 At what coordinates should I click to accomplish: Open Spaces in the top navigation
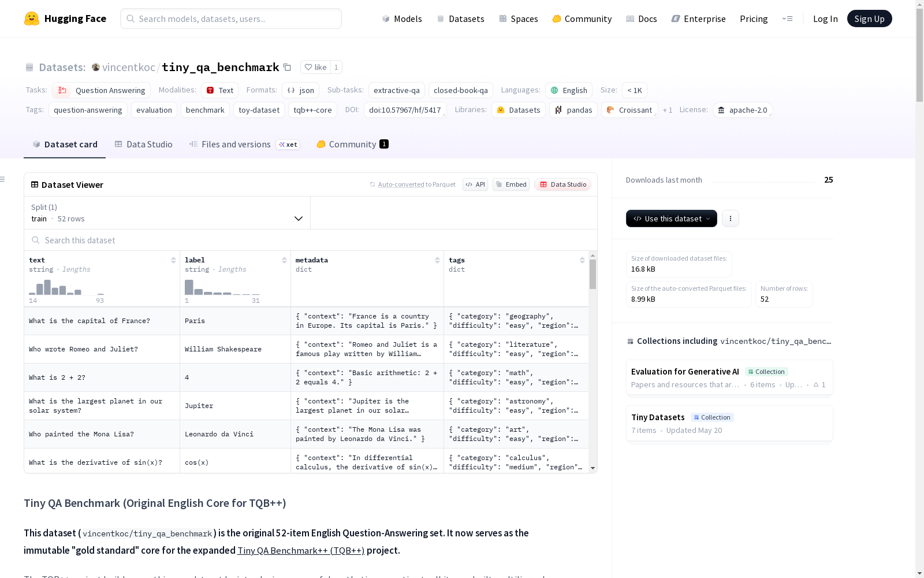coord(519,18)
